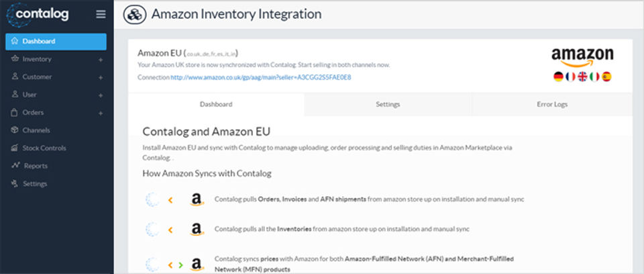Open the Error Logs tab
Image resolution: width=644 pixels, height=274 pixels.
[552, 105]
